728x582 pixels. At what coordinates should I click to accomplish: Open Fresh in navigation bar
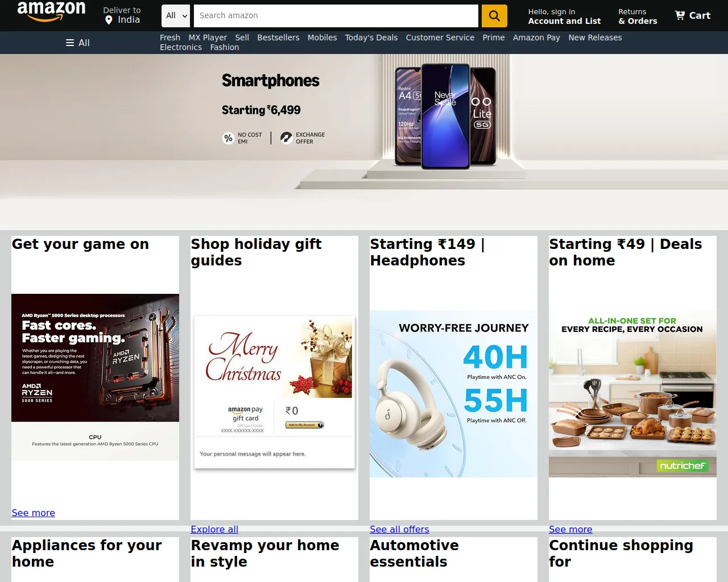tap(170, 38)
